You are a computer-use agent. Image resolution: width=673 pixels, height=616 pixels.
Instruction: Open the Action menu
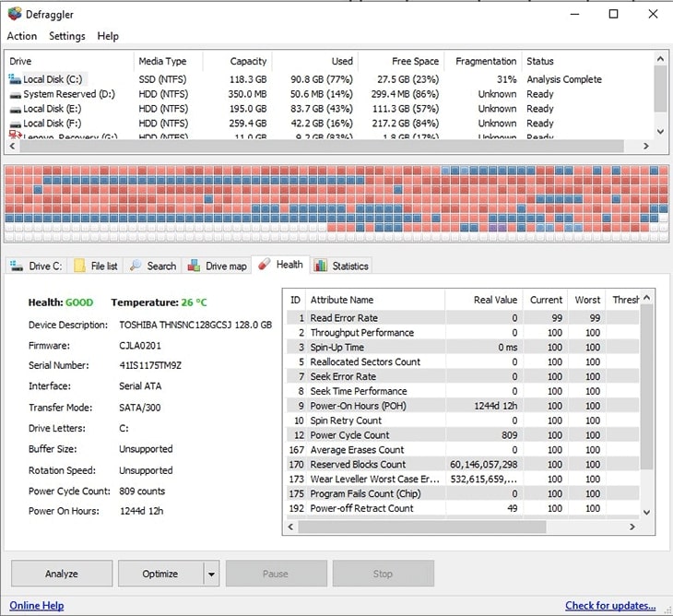pyautogui.click(x=22, y=36)
